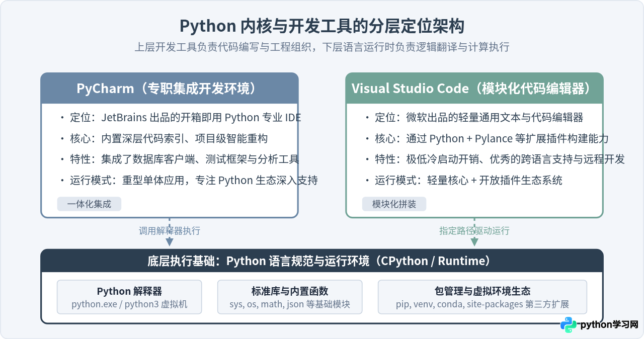Click the line "定位：JetBrains 出品的开箱即用 Python 专业 IDE"
This screenshot has height=339, width=644.
pos(180,118)
